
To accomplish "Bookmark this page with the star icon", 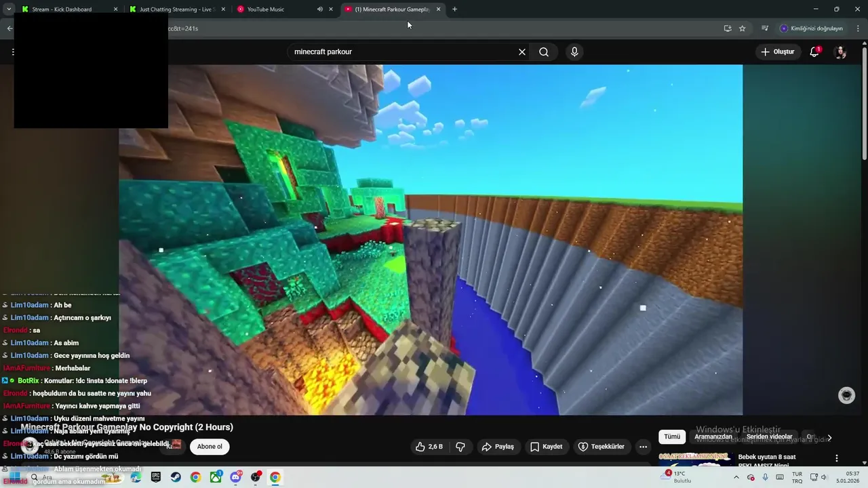I will coord(743,28).
